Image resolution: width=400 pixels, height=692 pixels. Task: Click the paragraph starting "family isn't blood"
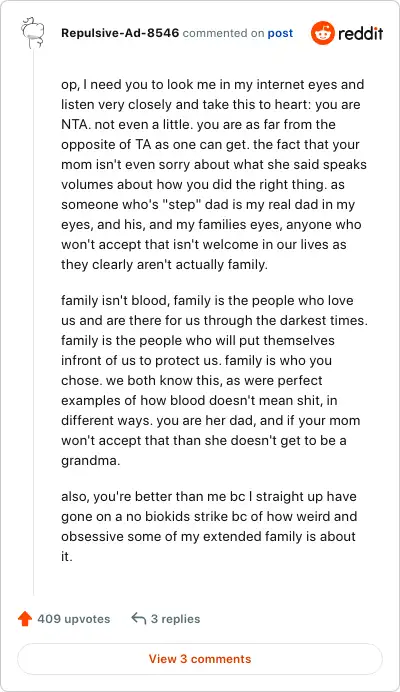click(x=215, y=380)
